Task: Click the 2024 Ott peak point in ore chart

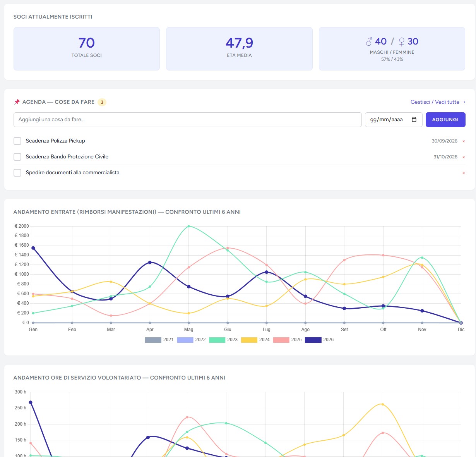Action: tap(383, 404)
